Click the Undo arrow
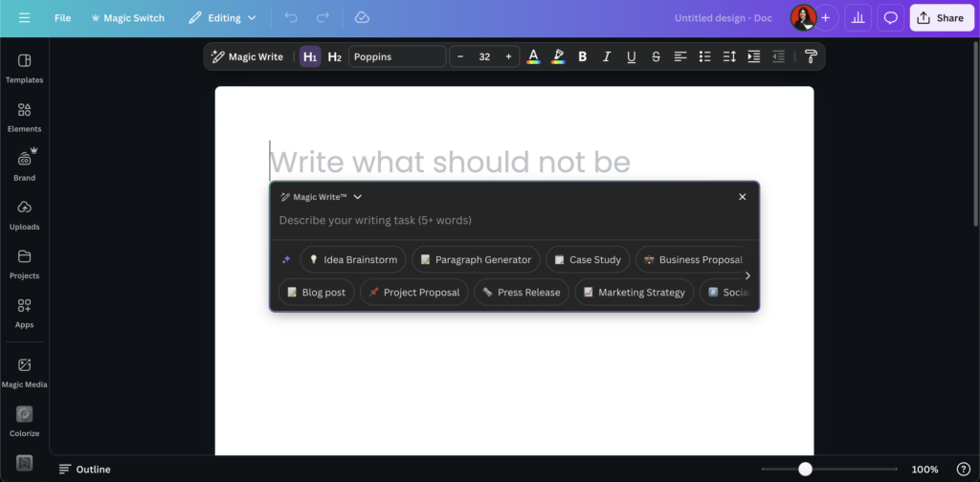This screenshot has height=482, width=980. pyautogui.click(x=291, y=17)
